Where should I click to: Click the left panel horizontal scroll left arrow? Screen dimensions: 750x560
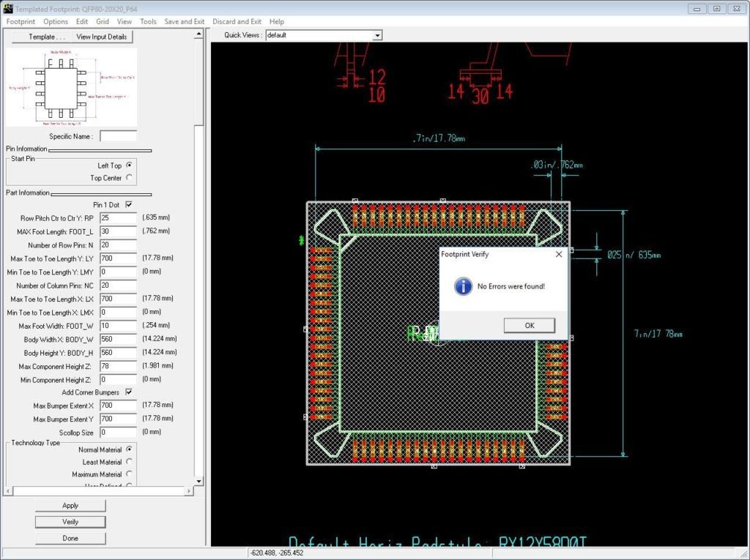pos(9,490)
